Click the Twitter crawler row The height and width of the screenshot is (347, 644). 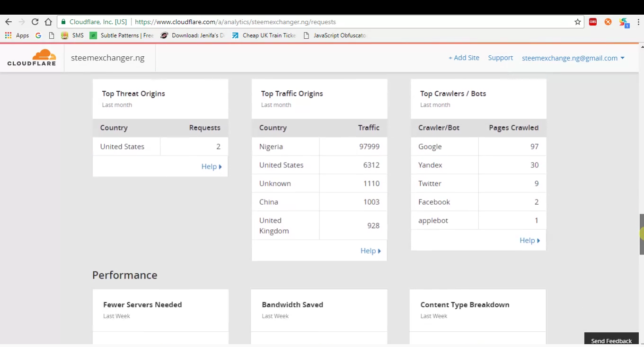tap(478, 183)
